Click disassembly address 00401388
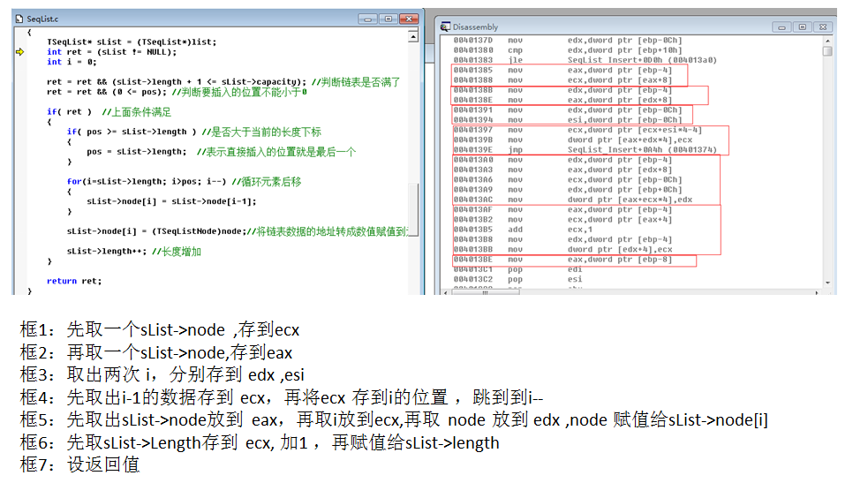Image resolution: width=868 pixels, height=483 pixels. click(x=472, y=80)
